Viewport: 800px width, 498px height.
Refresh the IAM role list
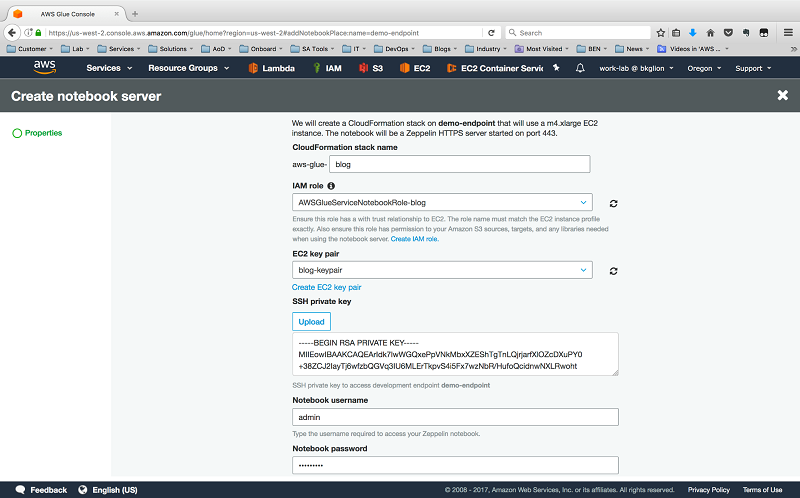click(613, 204)
